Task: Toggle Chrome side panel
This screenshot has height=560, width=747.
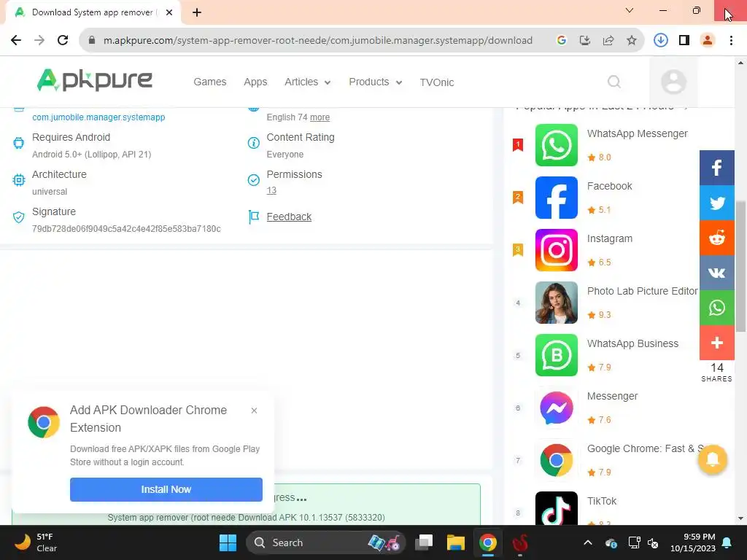Action: 684,41
